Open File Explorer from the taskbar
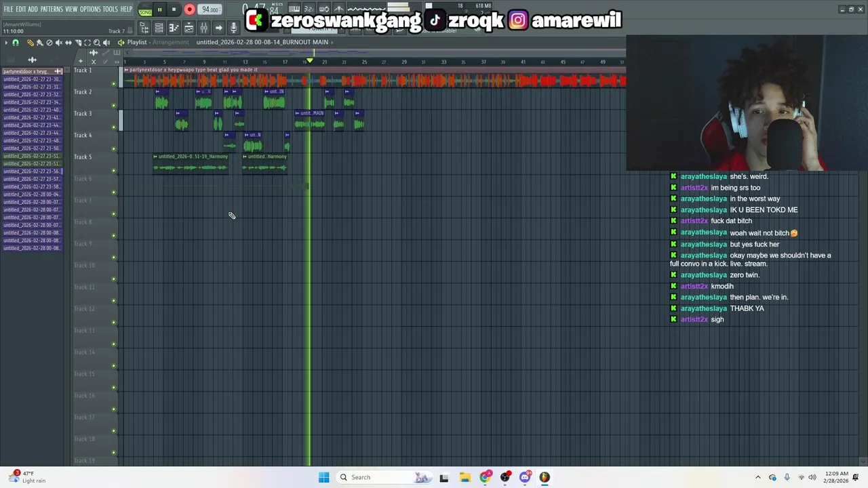The height and width of the screenshot is (488, 868). click(x=465, y=477)
